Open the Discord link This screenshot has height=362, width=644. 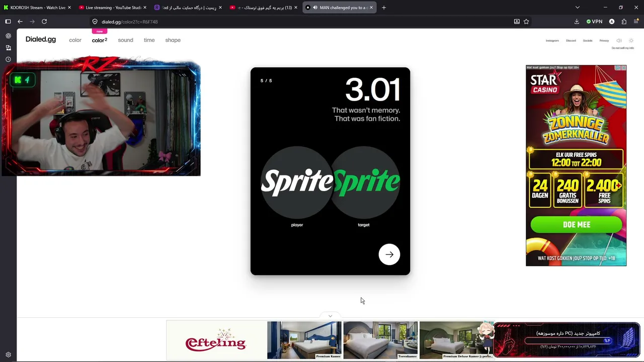pyautogui.click(x=571, y=41)
